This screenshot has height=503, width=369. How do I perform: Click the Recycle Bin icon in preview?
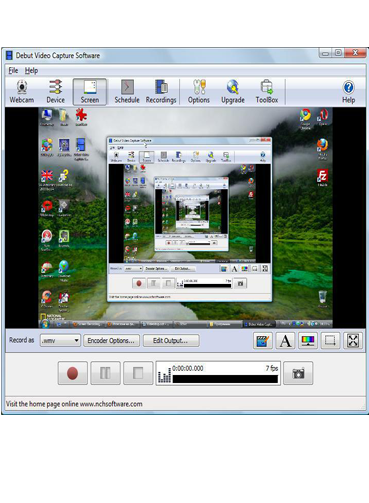322,298
